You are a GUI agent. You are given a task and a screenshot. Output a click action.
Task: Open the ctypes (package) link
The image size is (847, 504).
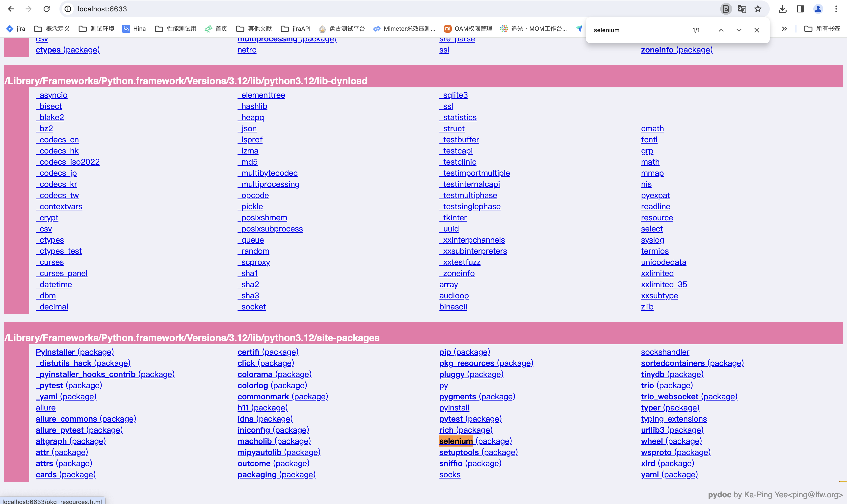pos(68,50)
